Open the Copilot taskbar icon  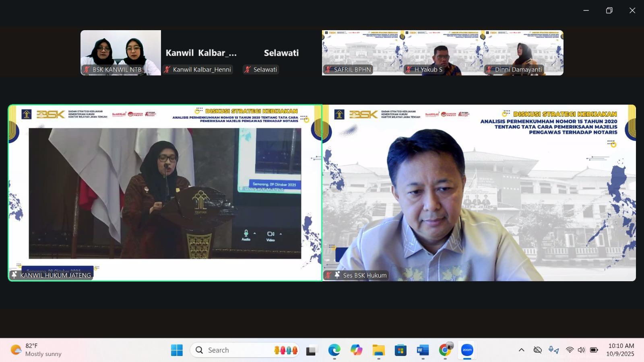tap(356, 350)
